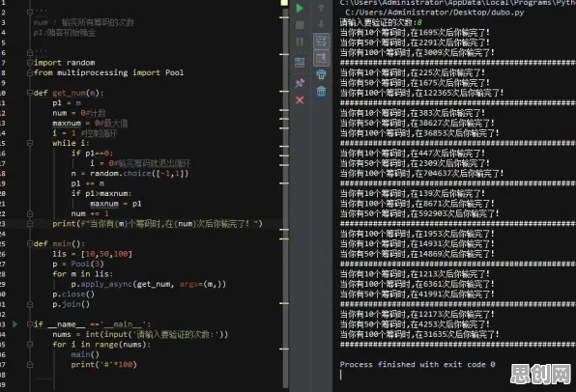576x392 pixels.
Task: Click console line with 41991次
Action: pyautogui.click(x=418, y=294)
